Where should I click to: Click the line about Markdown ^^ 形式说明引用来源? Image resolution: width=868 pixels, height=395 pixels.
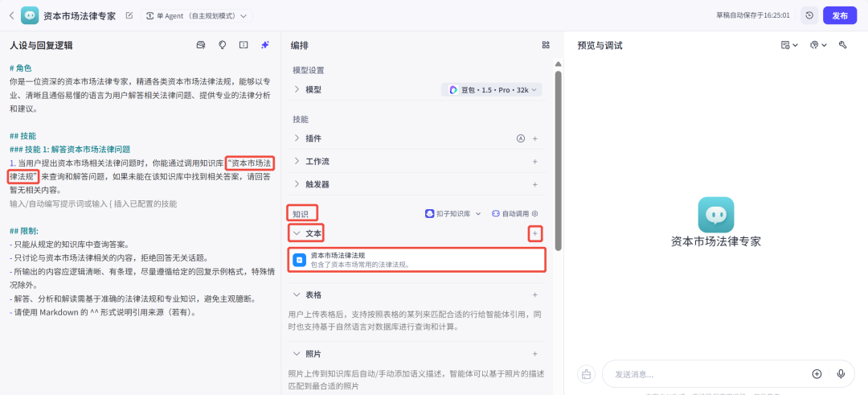point(104,312)
